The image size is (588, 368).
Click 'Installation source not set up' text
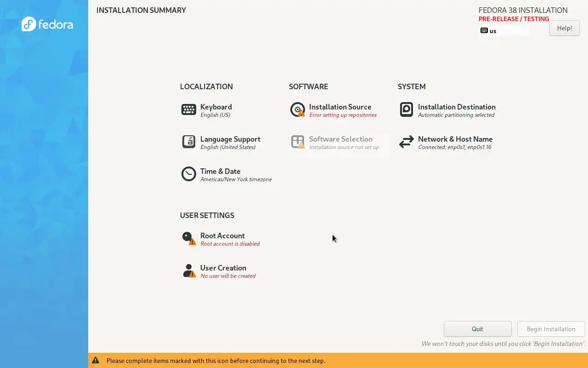(x=344, y=147)
